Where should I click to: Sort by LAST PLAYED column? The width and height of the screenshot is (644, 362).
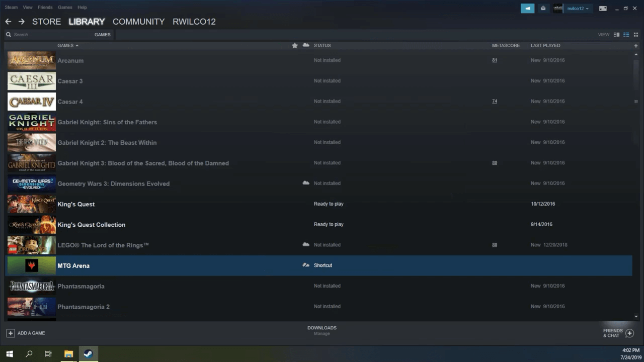coord(545,45)
